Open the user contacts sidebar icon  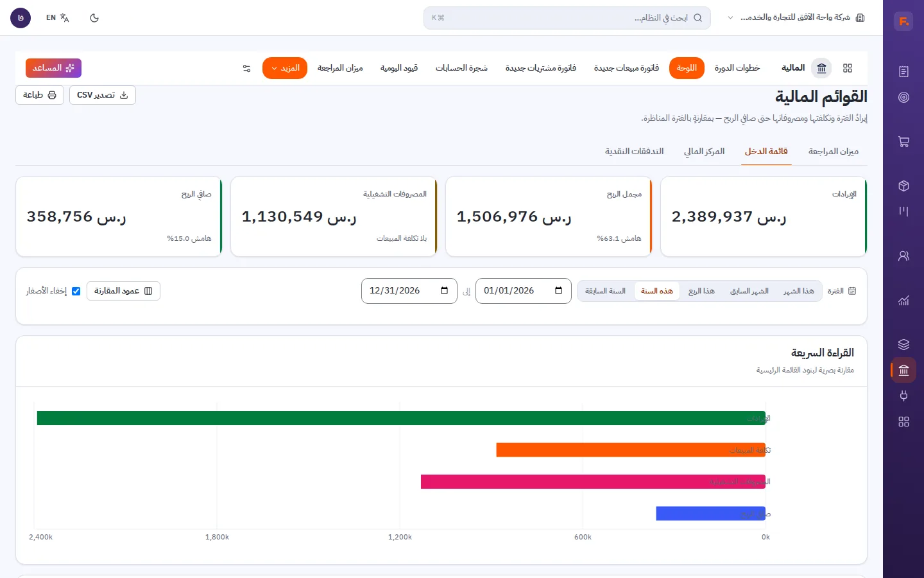903,256
